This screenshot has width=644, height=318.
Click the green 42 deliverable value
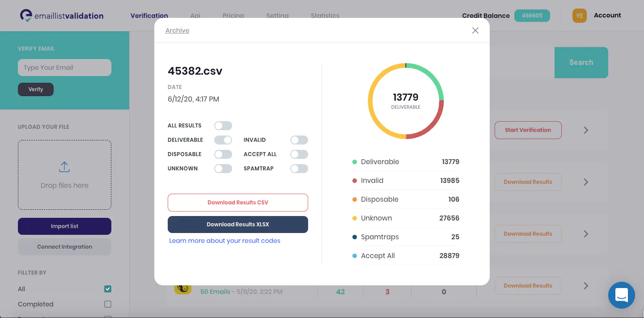click(340, 292)
